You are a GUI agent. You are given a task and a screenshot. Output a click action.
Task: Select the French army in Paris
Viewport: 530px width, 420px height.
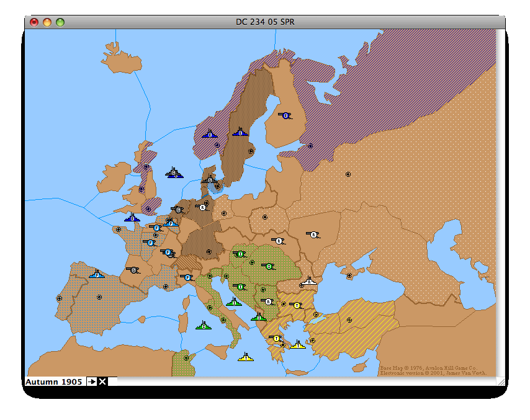coord(150,243)
